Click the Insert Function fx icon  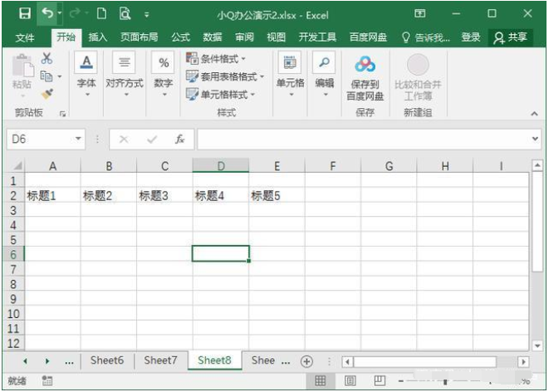click(179, 140)
